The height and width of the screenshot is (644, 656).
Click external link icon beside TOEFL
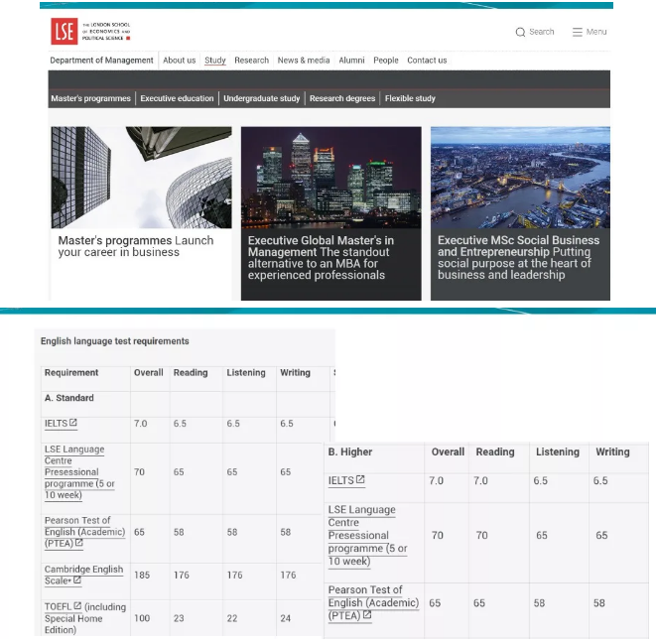pos(77,605)
